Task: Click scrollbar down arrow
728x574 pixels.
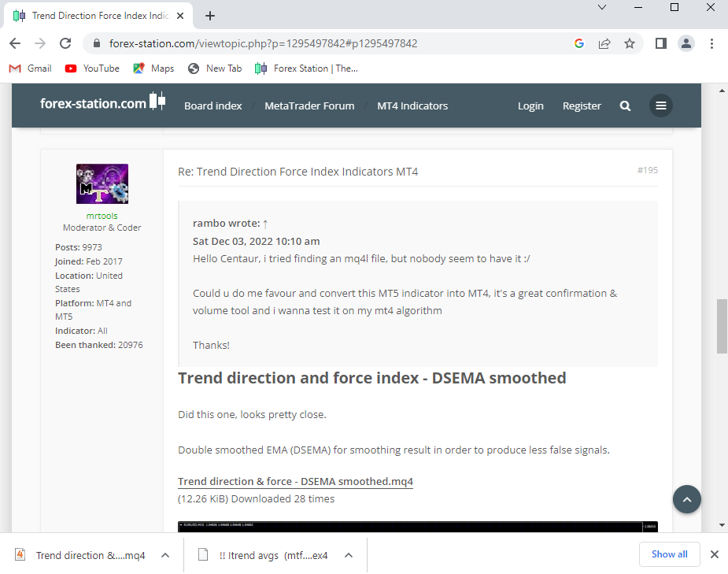Action: click(x=722, y=525)
